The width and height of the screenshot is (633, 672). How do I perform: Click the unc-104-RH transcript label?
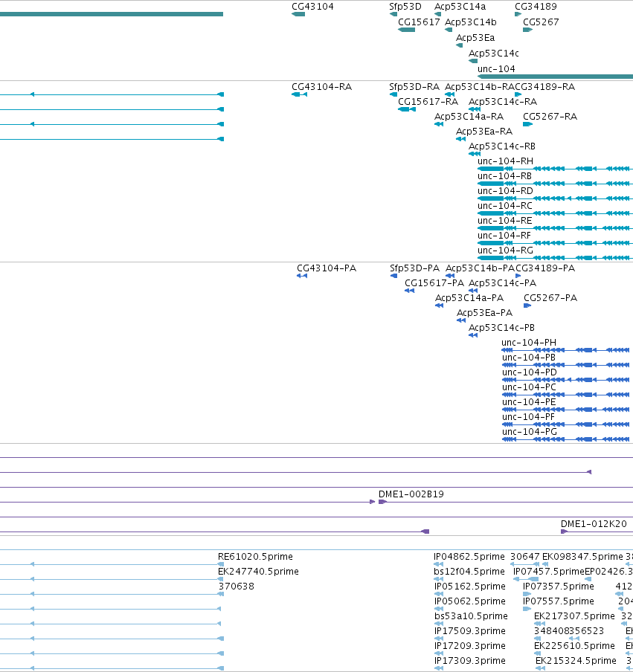505,161
